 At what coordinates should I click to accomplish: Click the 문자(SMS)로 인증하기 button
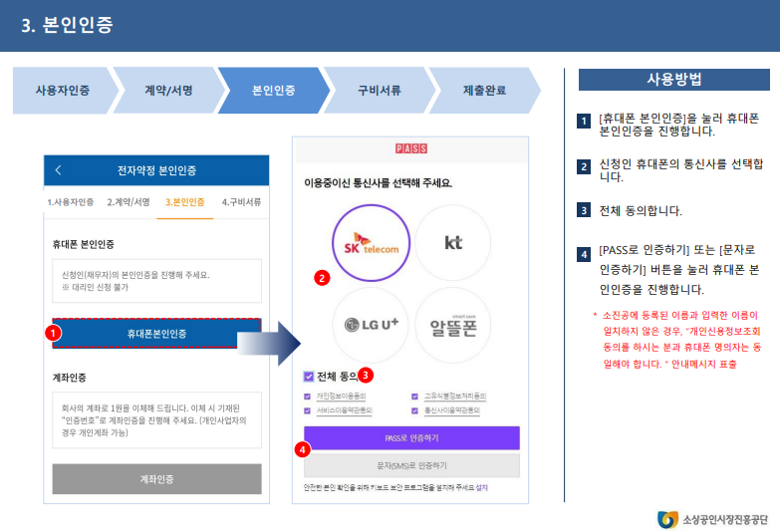tap(411, 466)
